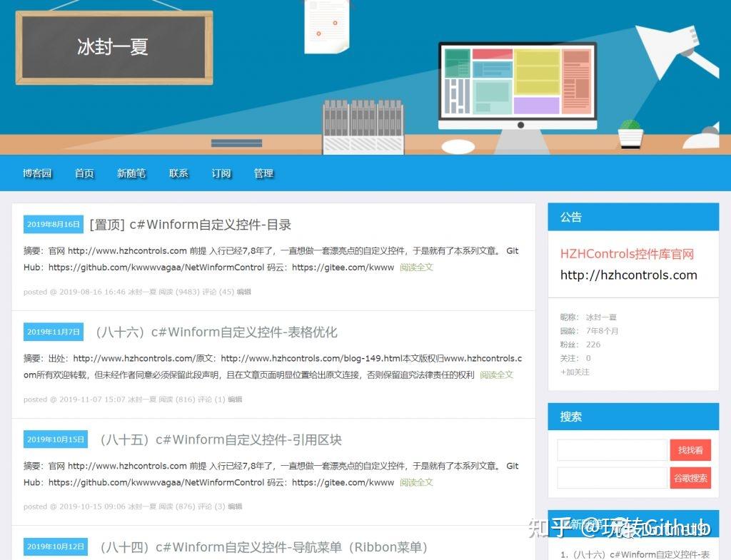731x560 pixels.
Task: Open 管理 in the navigation bar
Action: (263, 173)
